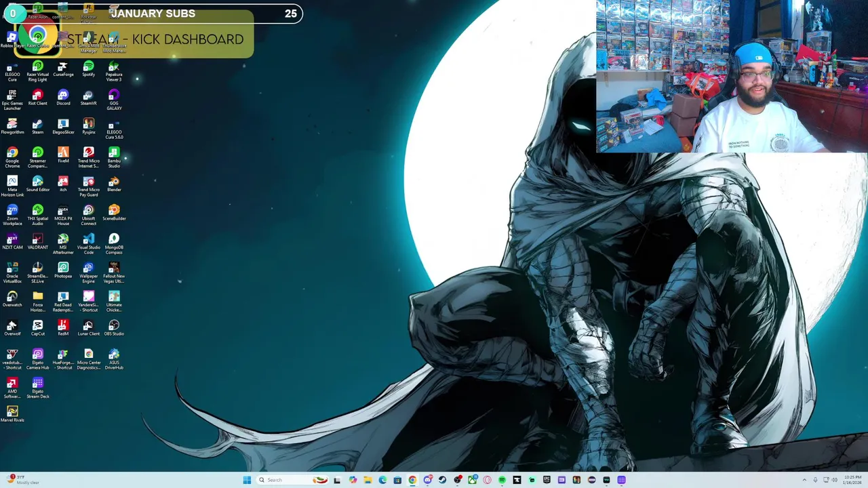The image size is (868, 488).
Task: Select the Blender desktop shortcut
Action: (114, 184)
